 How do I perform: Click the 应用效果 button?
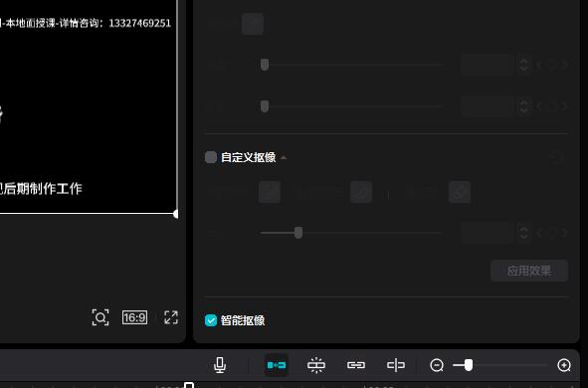(529, 271)
